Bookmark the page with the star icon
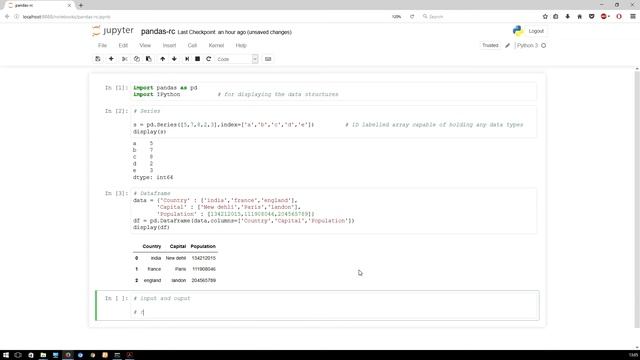Viewport: 640px width, 360px height. point(545,17)
